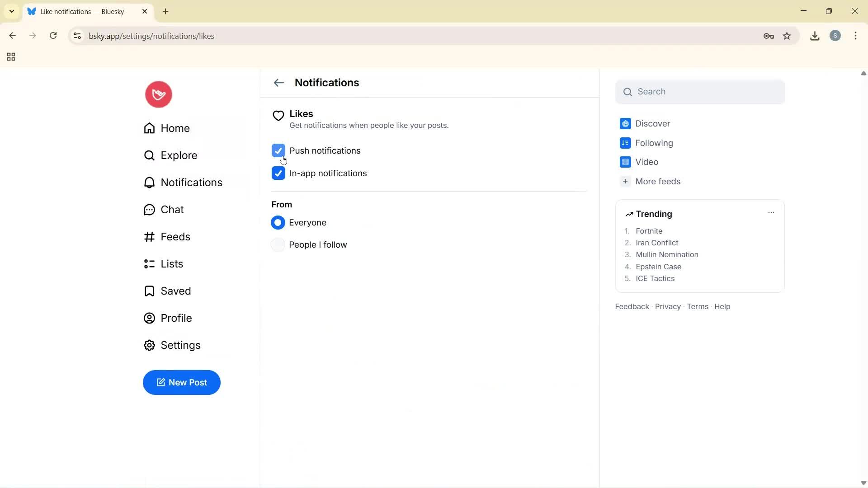Open the Terms link at the bottom
Screen dimensions: 868x488
[x=697, y=306]
